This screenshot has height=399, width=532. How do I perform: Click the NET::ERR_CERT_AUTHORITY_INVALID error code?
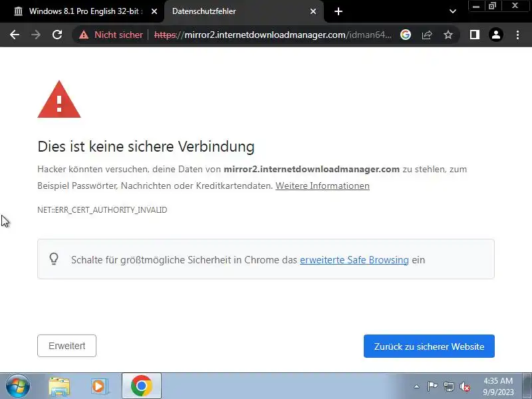pos(102,210)
